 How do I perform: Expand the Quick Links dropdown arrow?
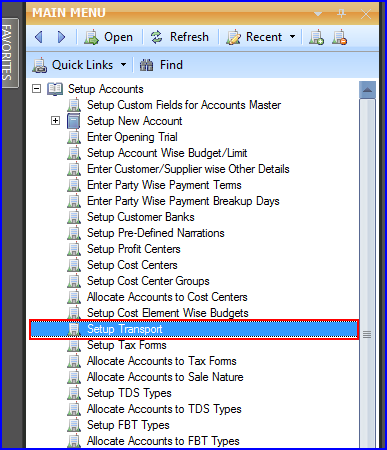coord(123,64)
